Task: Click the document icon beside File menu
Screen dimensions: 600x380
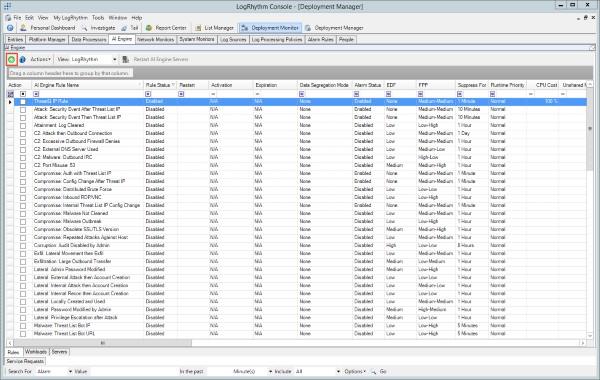Action: [x=8, y=18]
